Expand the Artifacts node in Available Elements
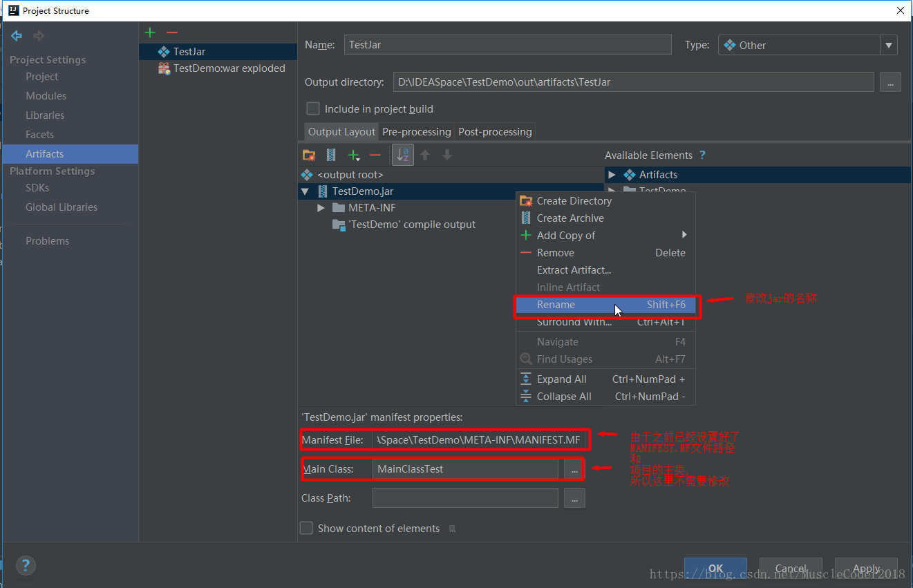This screenshot has height=588, width=913. click(x=612, y=175)
